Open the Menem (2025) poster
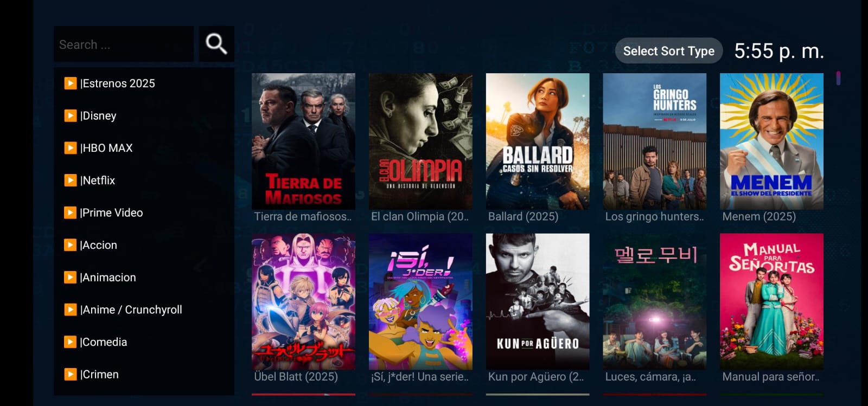 pos(771,141)
